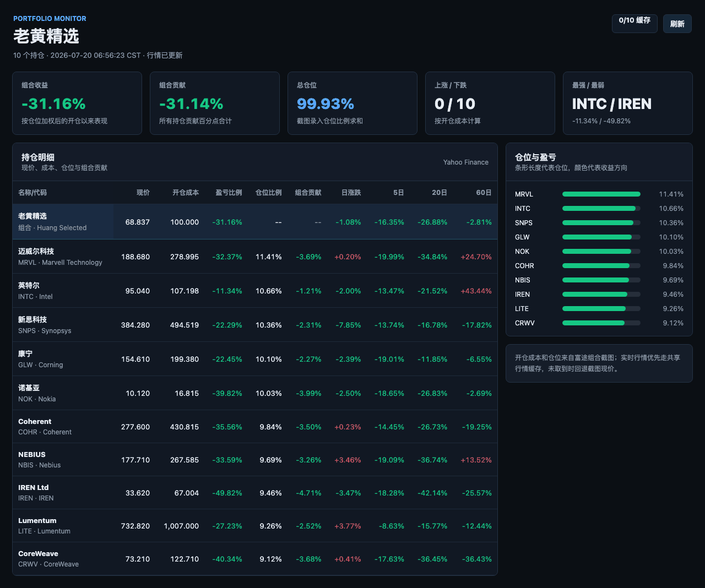This screenshot has height=588, width=705.
Task: Click the MRVL position bar
Action: click(x=601, y=194)
